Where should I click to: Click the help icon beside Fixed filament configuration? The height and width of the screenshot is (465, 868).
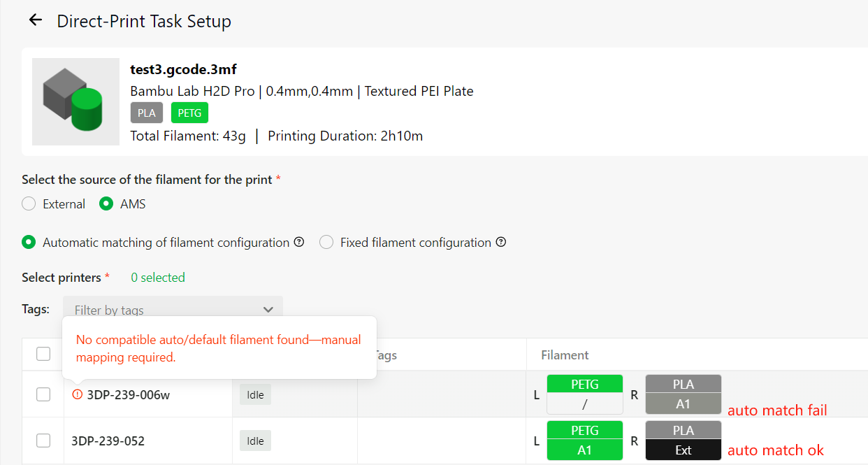pyautogui.click(x=501, y=242)
